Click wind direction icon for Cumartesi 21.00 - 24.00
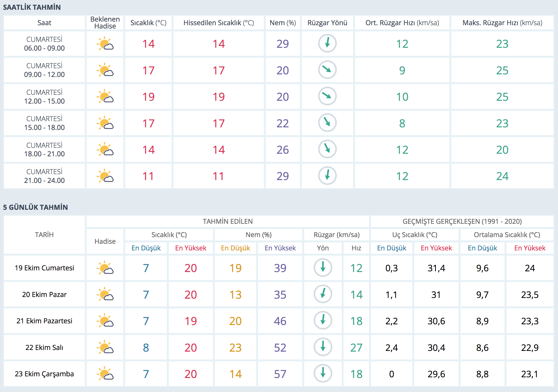The height and width of the screenshot is (392, 558). (327, 176)
